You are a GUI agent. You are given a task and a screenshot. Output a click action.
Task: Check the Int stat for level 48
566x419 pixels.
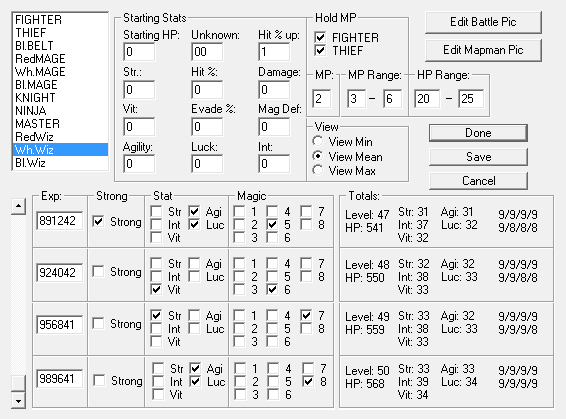click(156, 276)
